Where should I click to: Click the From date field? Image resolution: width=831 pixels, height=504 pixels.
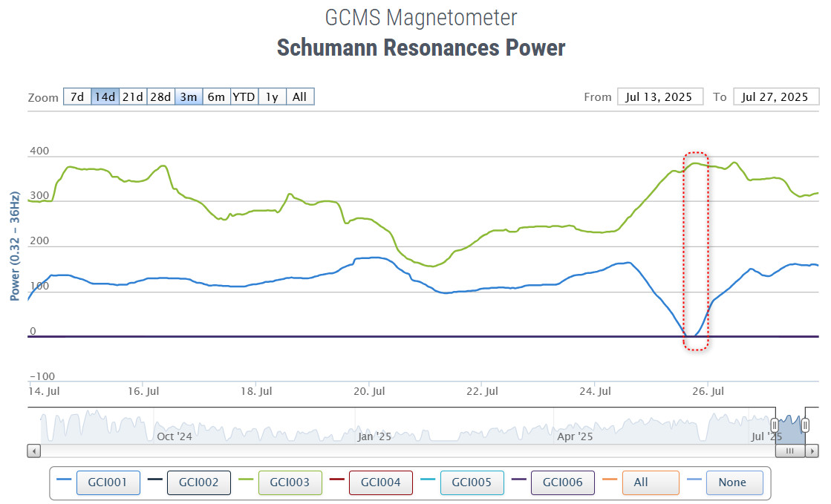point(659,97)
